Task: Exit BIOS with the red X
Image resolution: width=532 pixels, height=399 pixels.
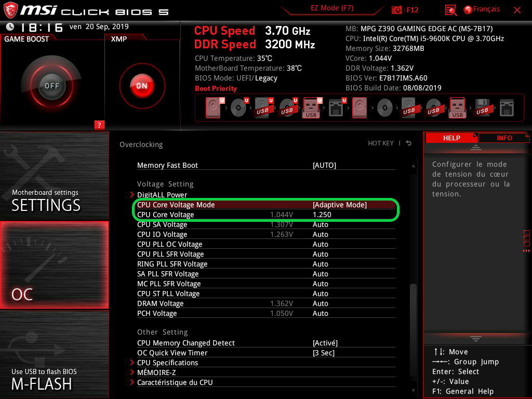Action: (x=517, y=10)
